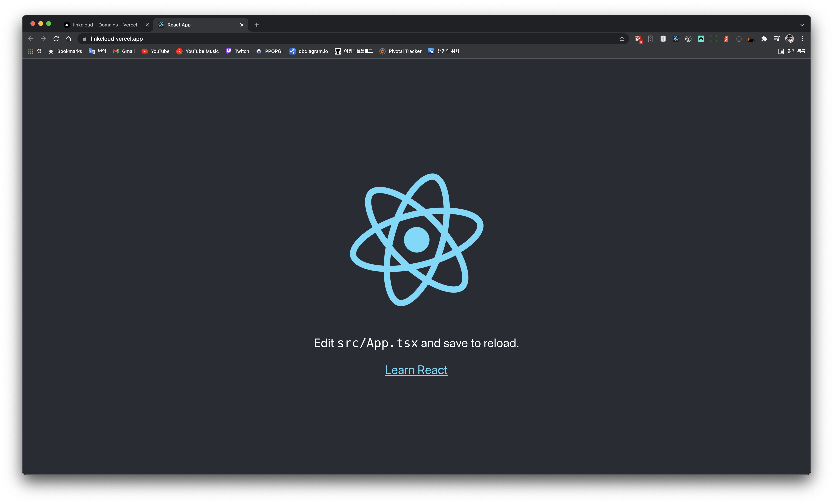833x504 pixels.
Task: Bookmark this page with the star icon
Action: pyautogui.click(x=622, y=39)
